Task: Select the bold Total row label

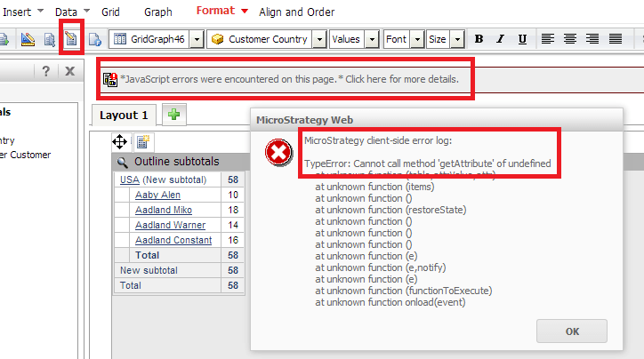Action: 147,255
